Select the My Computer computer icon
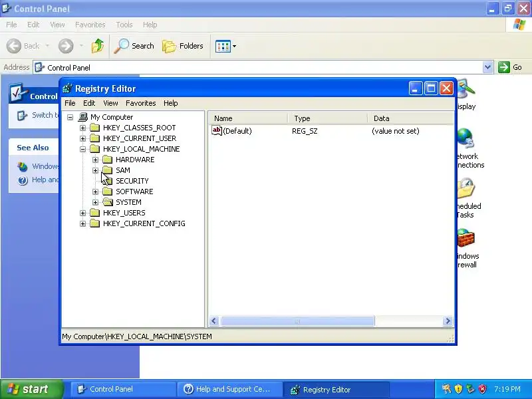Viewport: 532px width, 399px height. [82, 117]
